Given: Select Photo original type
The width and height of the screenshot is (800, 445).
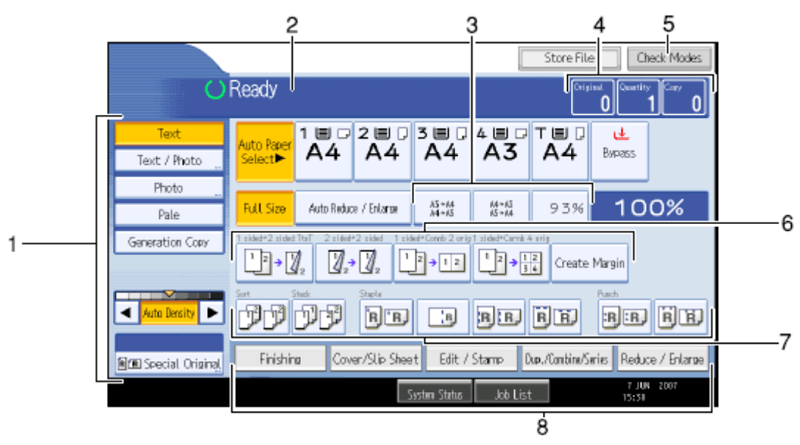Looking at the screenshot, I should [169, 188].
